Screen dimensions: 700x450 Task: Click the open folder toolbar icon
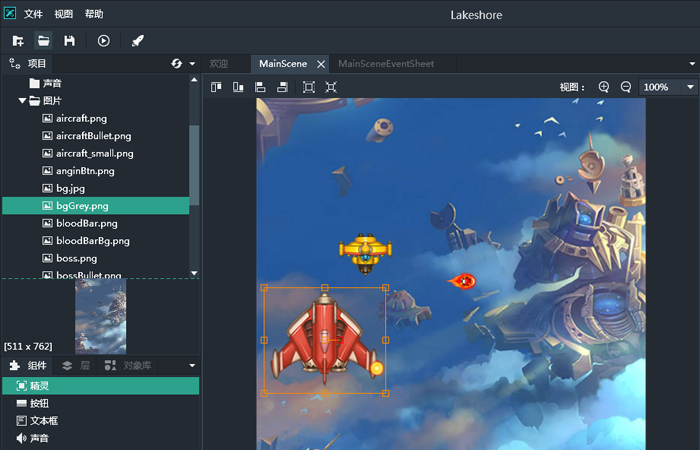43,41
